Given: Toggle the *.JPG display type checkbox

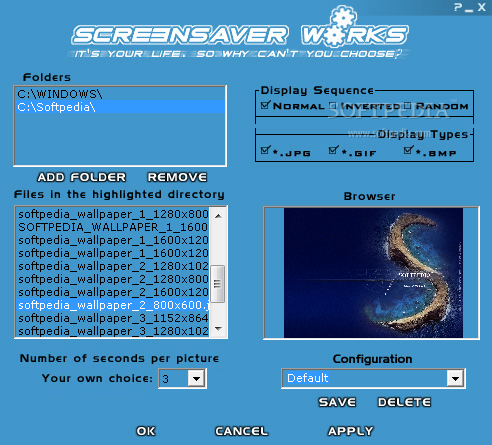Looking at the screenshot, I should 266,150.
